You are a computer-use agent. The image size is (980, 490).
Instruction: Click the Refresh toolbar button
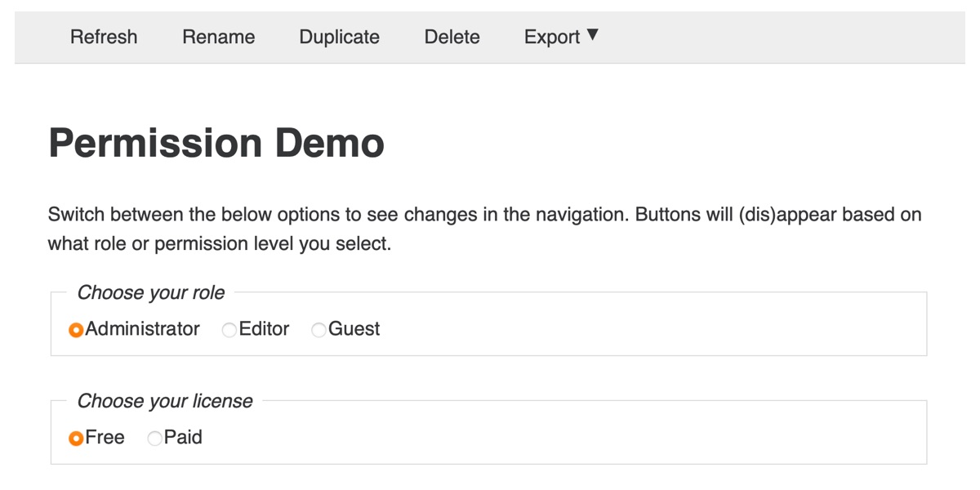pos(104,38)
